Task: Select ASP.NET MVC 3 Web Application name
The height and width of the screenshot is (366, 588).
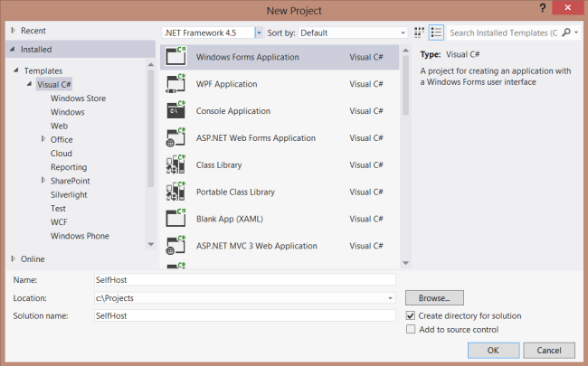Action: click(x=257, y=246)
